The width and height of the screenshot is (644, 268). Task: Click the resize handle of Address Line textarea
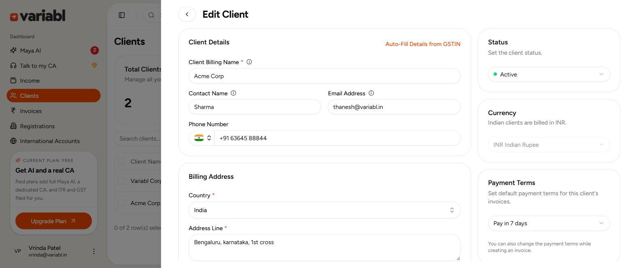458,258
